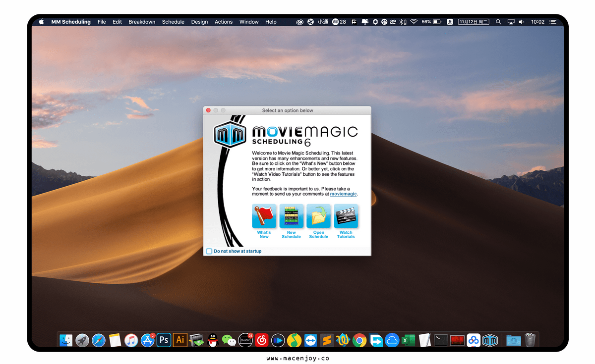
Task: Open App Store from the Dock
Action: (x=148, y=340)
